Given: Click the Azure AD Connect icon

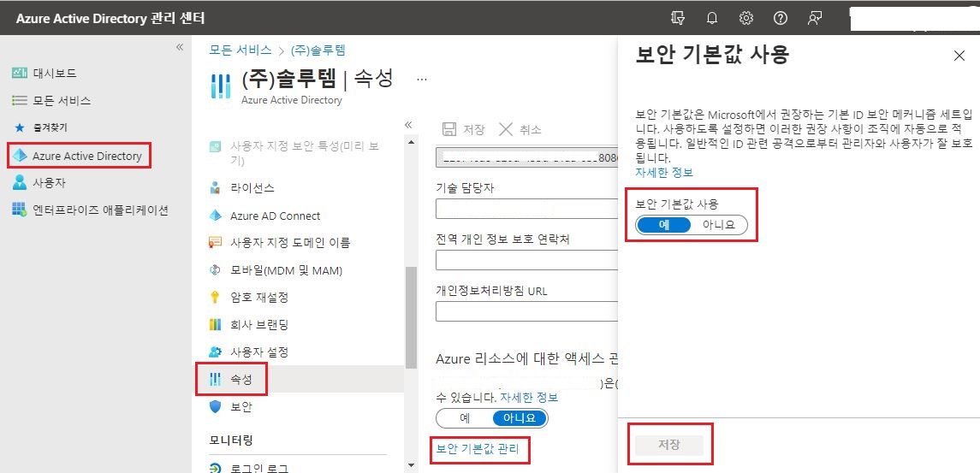Looking at the screenshot, I should 215,216.
